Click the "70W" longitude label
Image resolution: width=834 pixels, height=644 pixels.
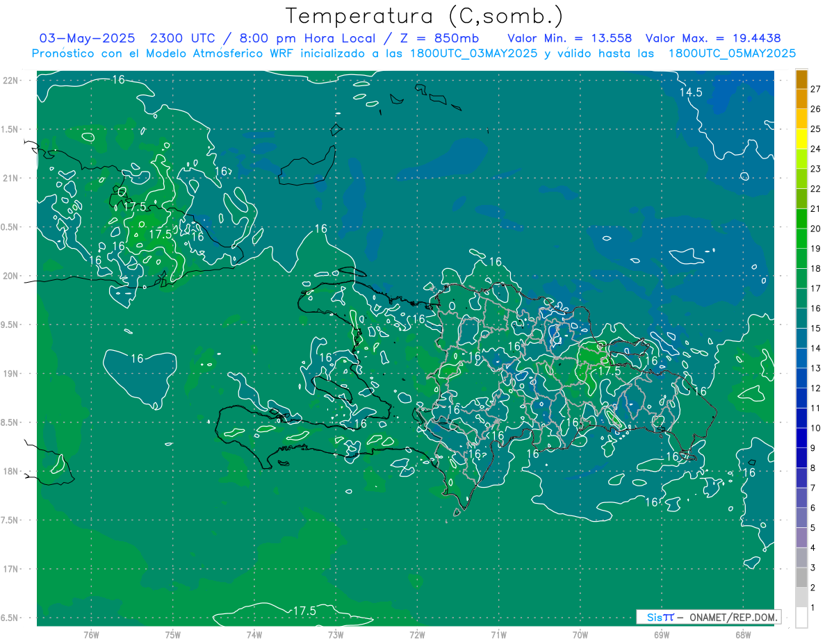pyautogui.click(x=580, y=635)
